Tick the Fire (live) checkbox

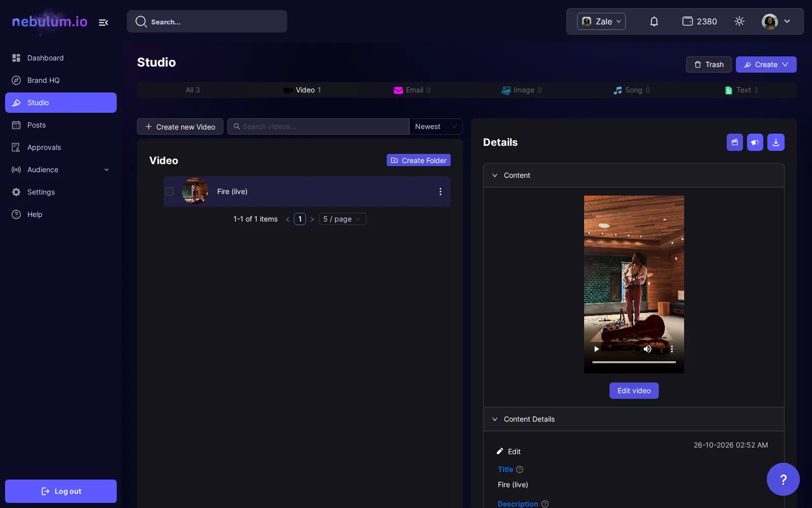point(170,192)
